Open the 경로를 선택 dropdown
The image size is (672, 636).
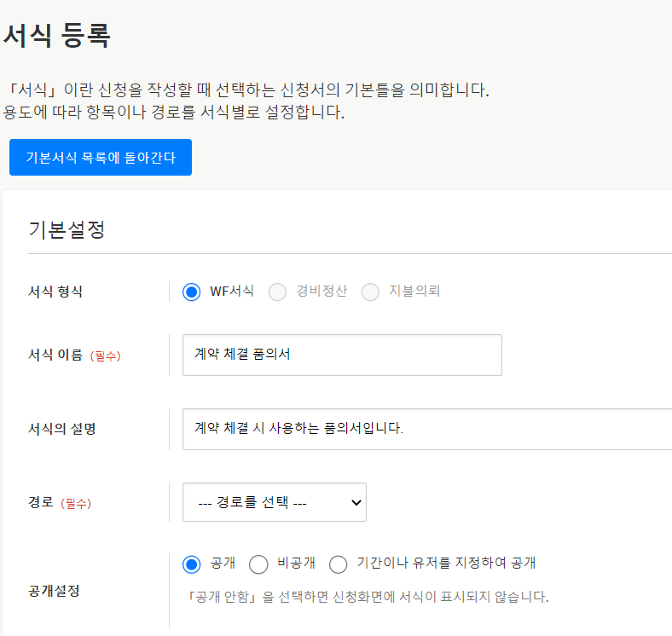point(275,502)
